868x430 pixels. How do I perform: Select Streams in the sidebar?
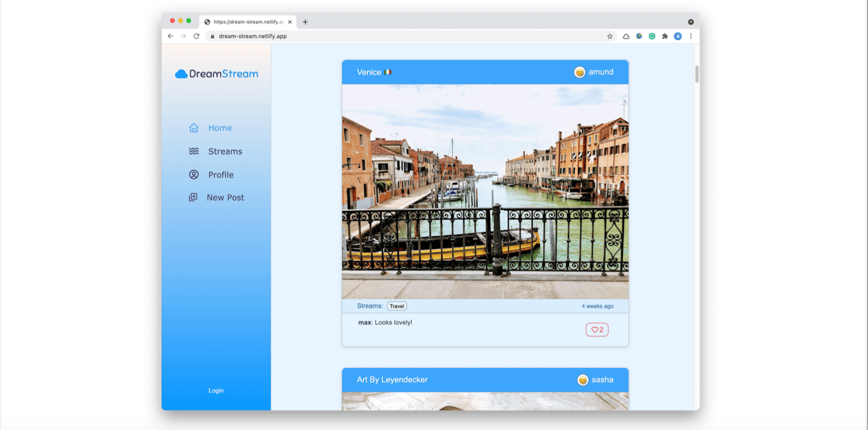[x=225, y=151]
